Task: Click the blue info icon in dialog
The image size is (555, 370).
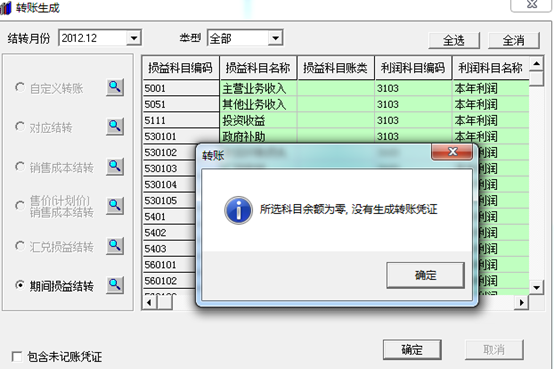Action: point(239,210)
